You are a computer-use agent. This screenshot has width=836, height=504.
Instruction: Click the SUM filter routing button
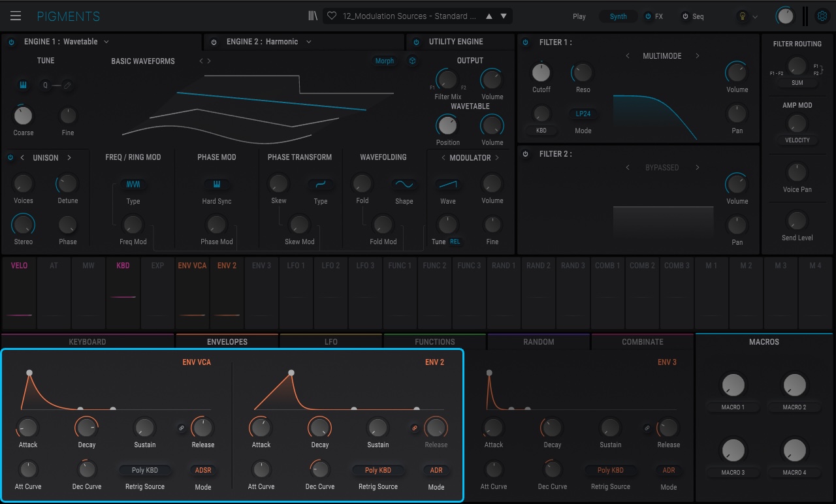point(797,83)
